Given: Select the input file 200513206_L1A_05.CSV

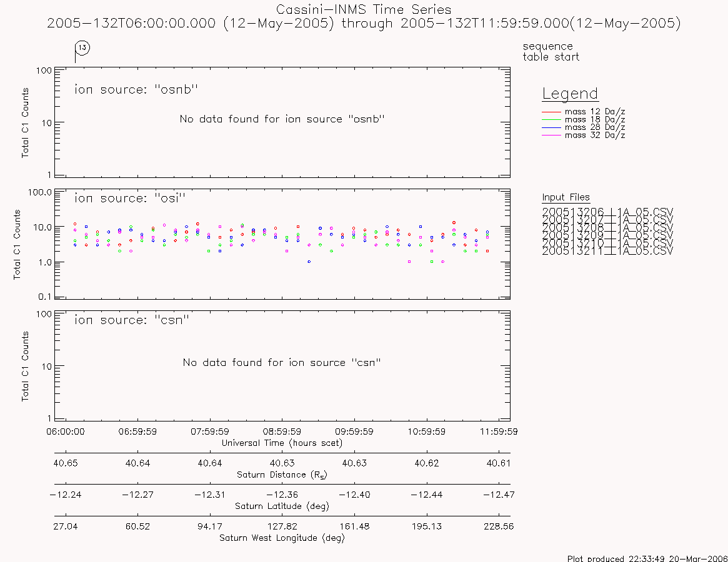Looking at the screenshot, I should point(607,212).
